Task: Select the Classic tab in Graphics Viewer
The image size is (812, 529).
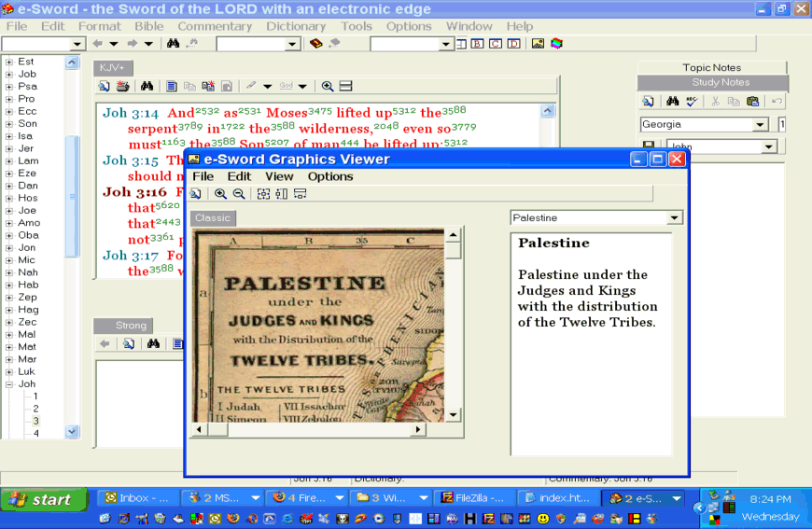Action: 213,218
